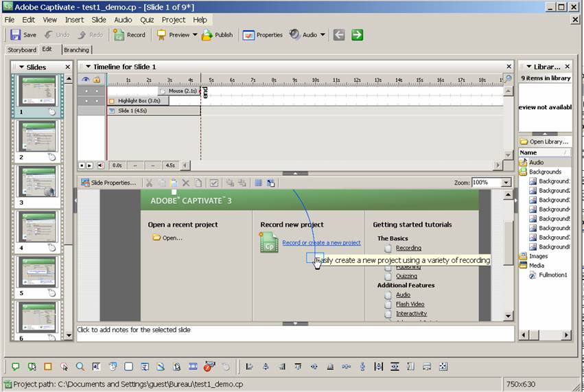
Task: Click the Project path icon in status bar
Action: 8,384
